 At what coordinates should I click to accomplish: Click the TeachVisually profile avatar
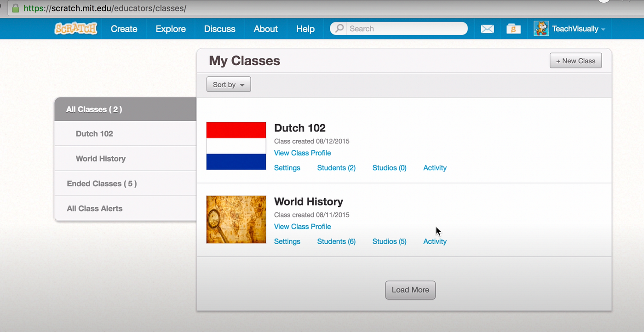[x=541, y=29]
